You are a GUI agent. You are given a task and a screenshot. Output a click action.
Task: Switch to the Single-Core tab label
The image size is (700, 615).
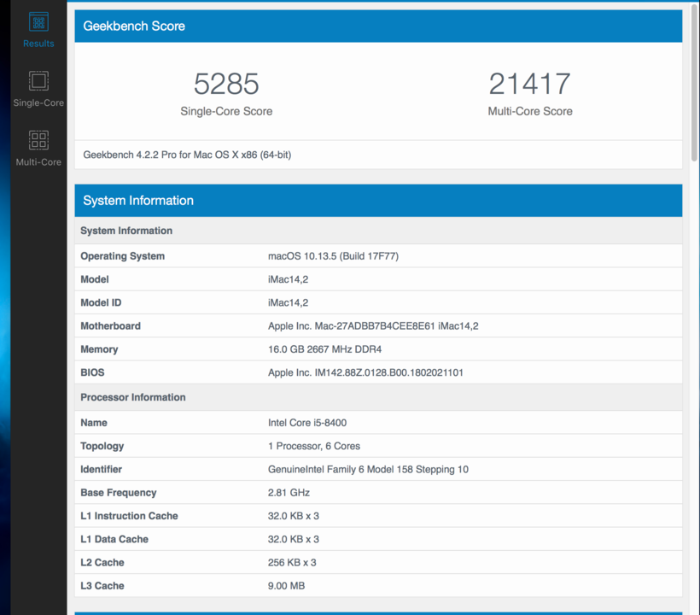tap(38, 102)
